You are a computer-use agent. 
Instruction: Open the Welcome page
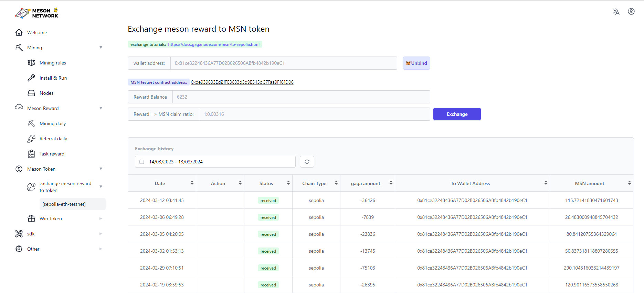click(x=37, y=32)
